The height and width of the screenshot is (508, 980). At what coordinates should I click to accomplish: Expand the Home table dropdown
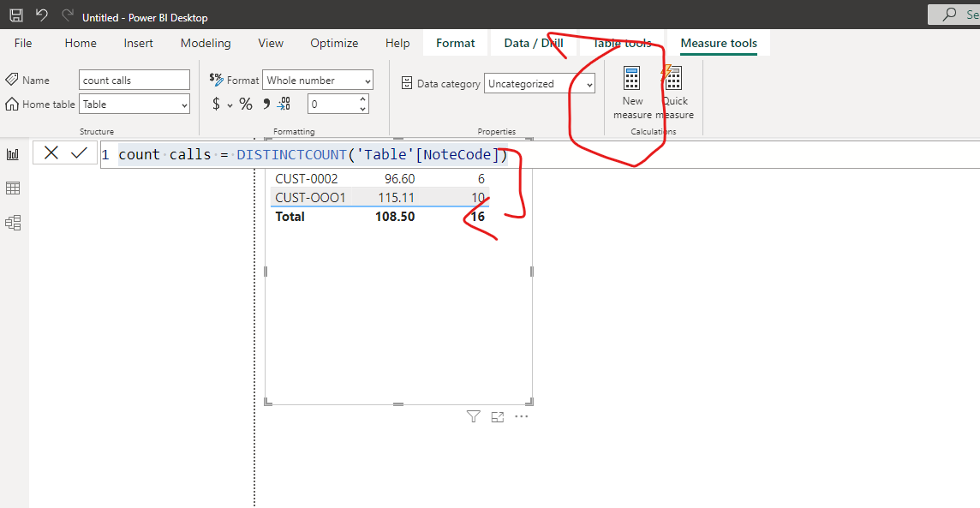(134, 105)
